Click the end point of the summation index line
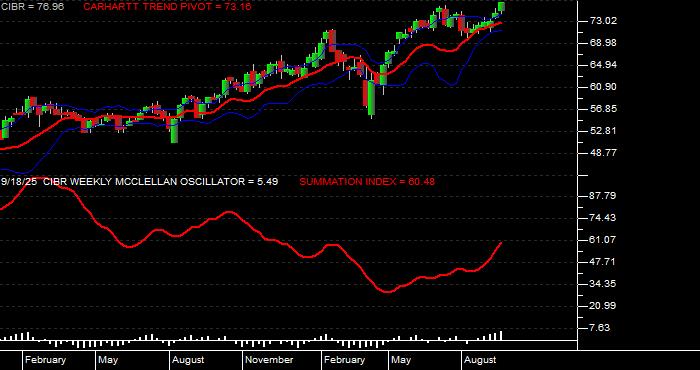Viewport: 700px width, 370px height. tap(501, 242)
